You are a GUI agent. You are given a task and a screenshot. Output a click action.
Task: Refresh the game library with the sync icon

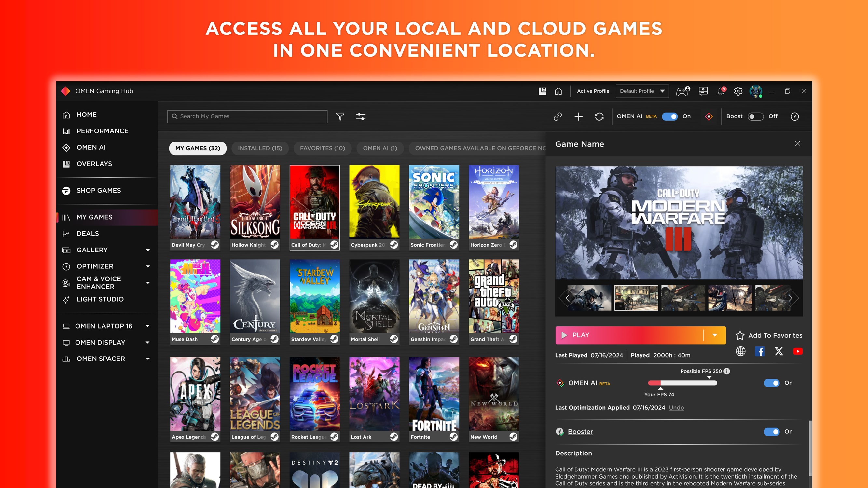coord(599,116)
